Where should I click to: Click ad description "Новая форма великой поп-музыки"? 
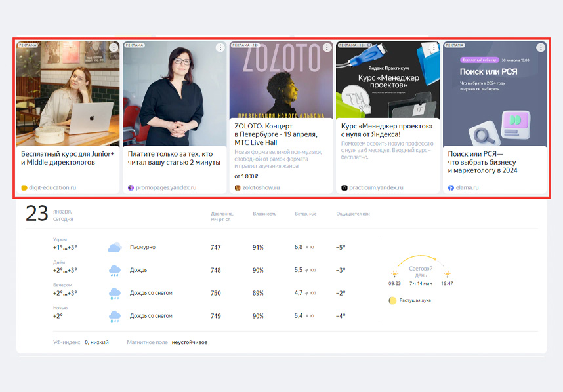[278, 159]
